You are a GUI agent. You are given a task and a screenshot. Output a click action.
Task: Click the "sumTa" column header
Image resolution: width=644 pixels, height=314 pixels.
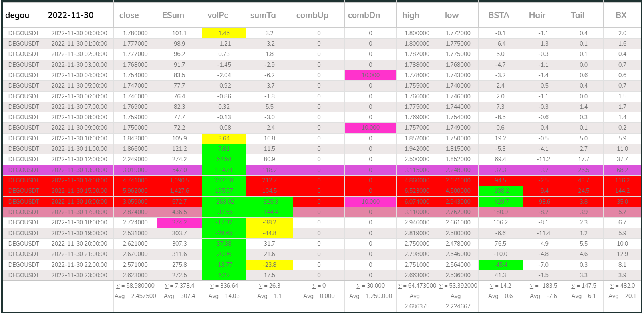[x=263, y=16]
